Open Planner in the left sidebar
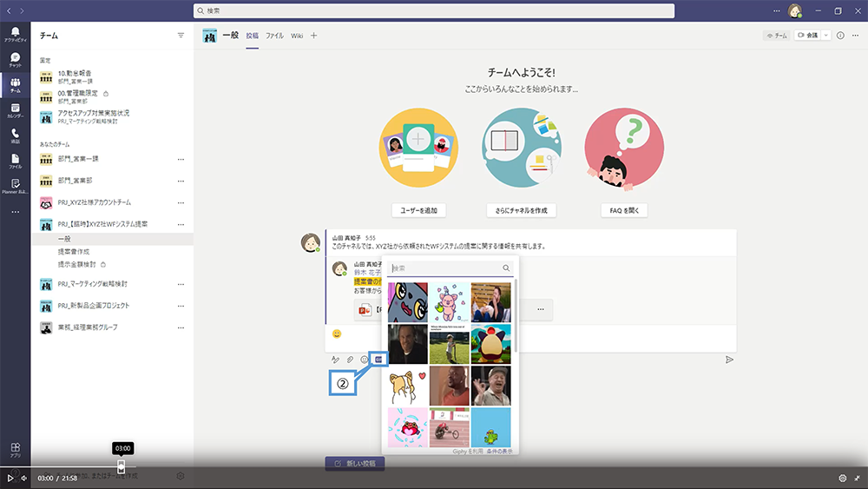This screenshot has height=489, width=868. click(15, 187)
